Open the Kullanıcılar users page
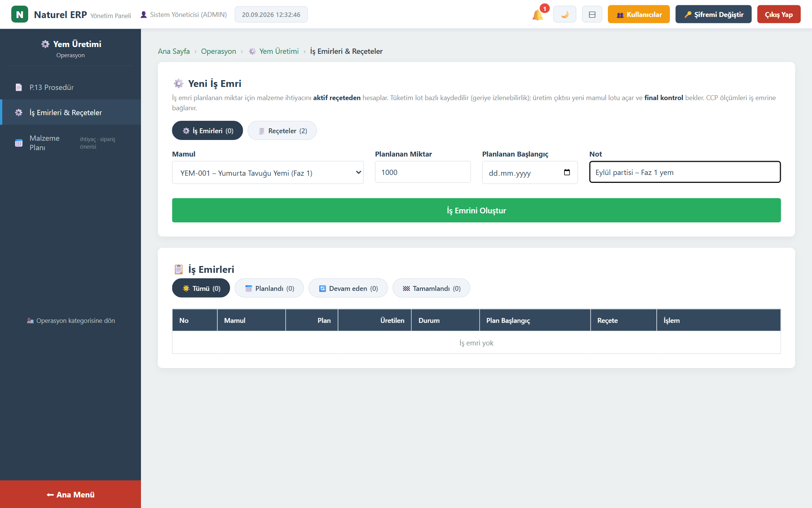The image size is (812, 508). tap(639, 14)
